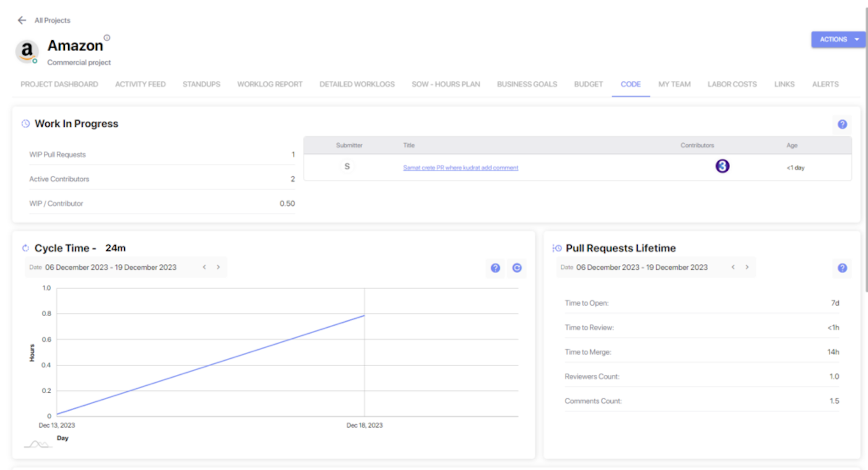The width and height of the screenshot is (868, 470).
Task: Open the Alerts tab
Action: coord(825,84)
